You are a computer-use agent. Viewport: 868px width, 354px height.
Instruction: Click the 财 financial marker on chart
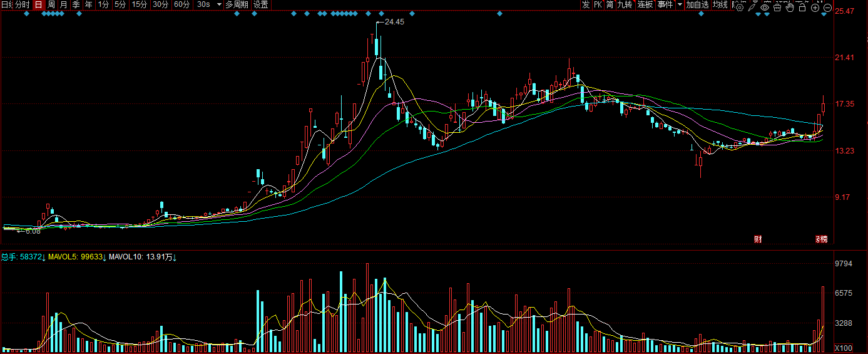(x=758, y=239)
